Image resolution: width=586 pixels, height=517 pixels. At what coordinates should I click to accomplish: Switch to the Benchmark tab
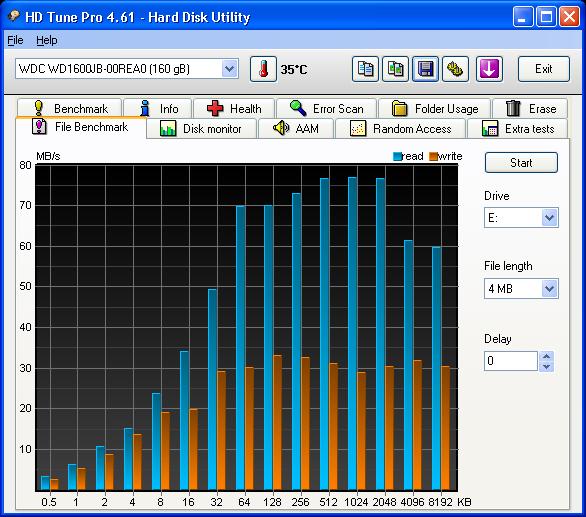[70, 108]
